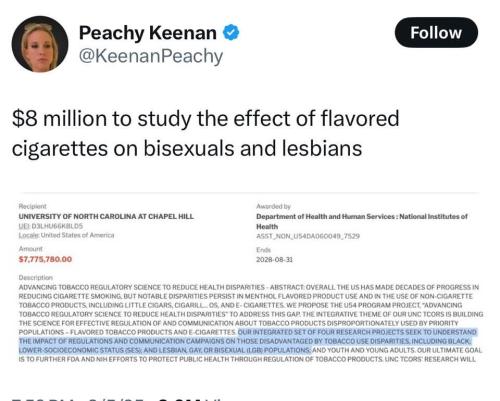500x401 pixels.
Task: Click University of North Carolina at Chapel Hill
Action: coord(106,216)
